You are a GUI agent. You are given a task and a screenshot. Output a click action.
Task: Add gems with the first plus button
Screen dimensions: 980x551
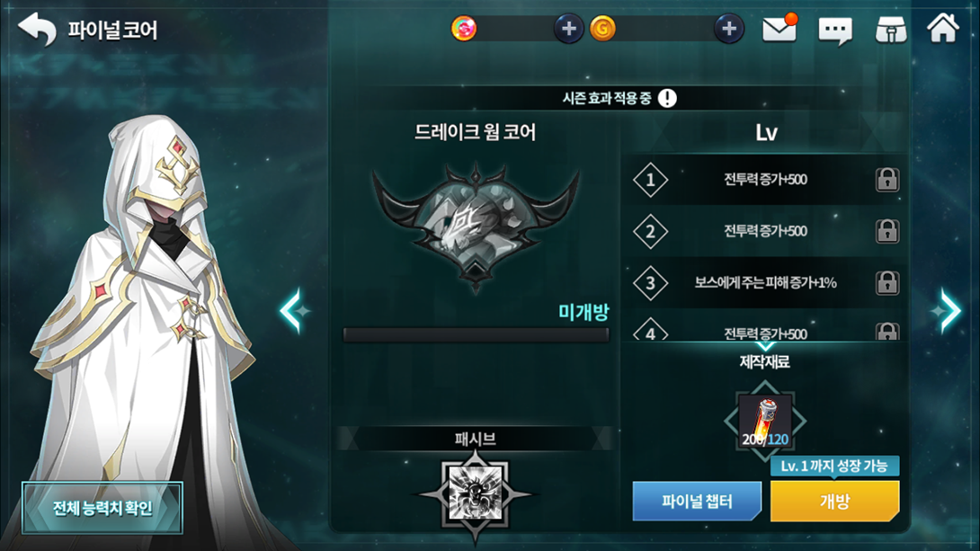568,29
